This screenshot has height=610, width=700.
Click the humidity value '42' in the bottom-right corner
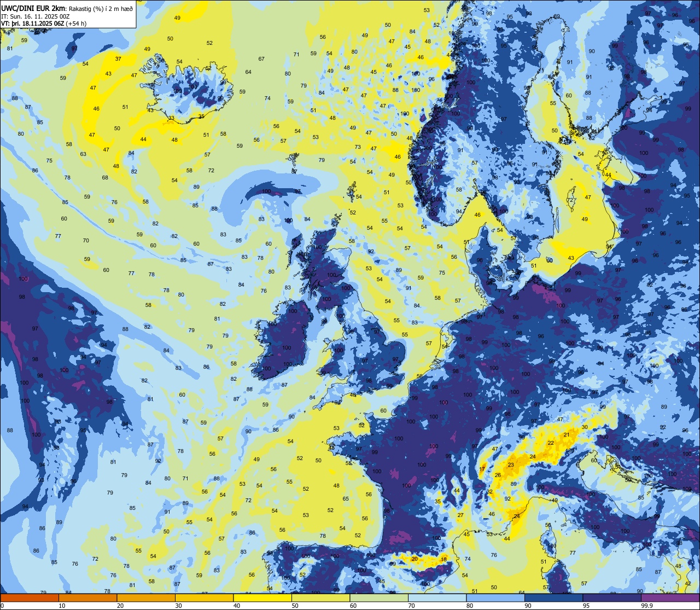pyautogui.click(x=688, y=583)
